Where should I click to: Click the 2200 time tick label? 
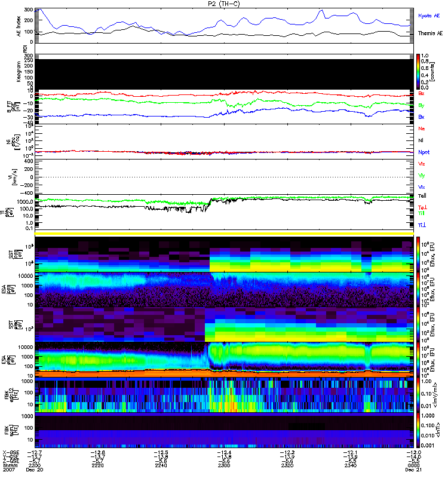(34, 465)
